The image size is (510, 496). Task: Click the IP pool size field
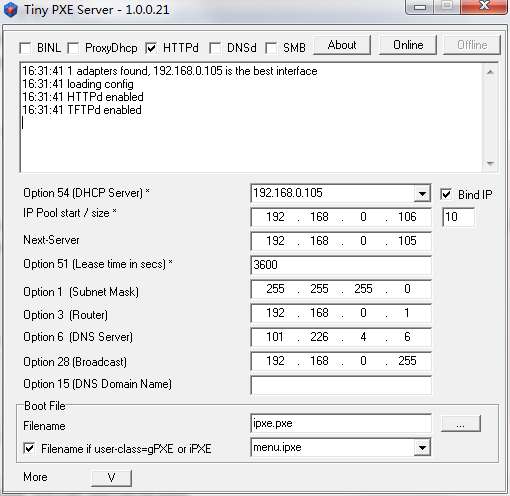tap(458, 217)
